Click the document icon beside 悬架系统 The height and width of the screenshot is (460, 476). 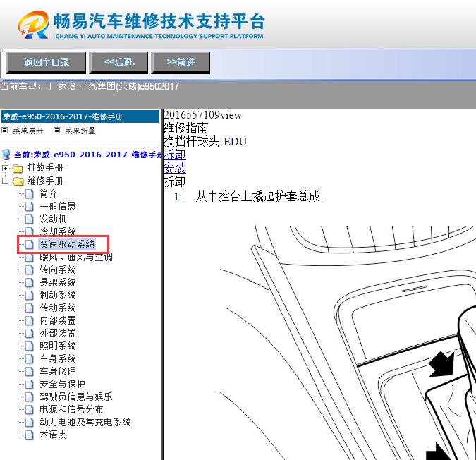30,283
